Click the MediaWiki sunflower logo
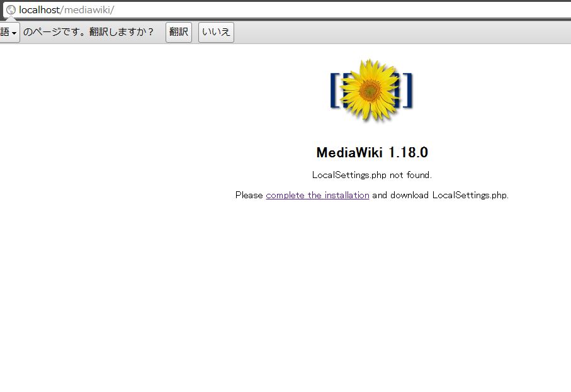 click(371, 90)
